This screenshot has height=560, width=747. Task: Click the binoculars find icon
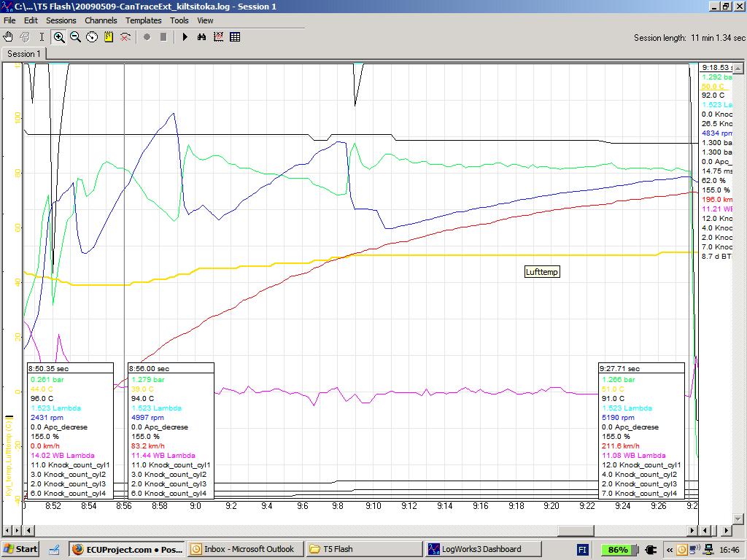click(201, 36)
